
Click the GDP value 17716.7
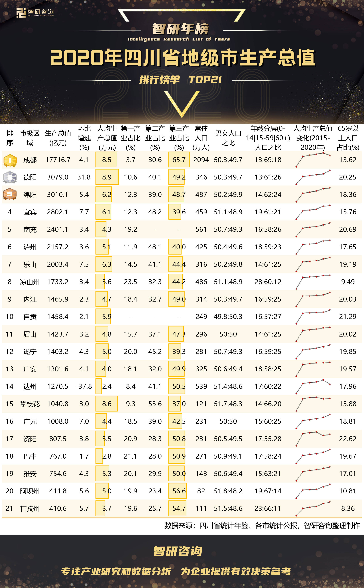[x=58, y=160]
